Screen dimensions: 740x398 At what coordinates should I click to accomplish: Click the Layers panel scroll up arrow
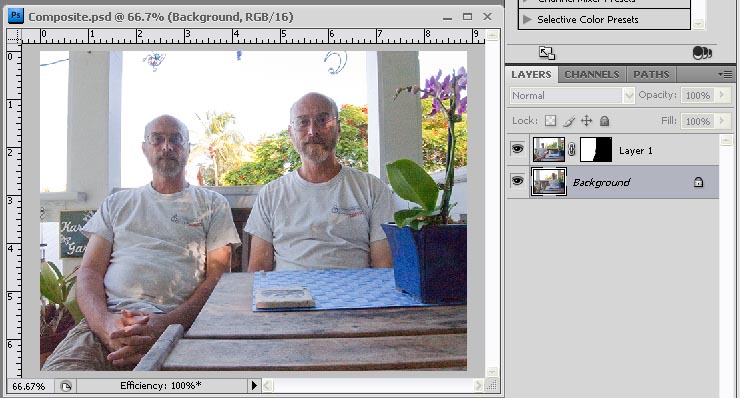(726, 140)
